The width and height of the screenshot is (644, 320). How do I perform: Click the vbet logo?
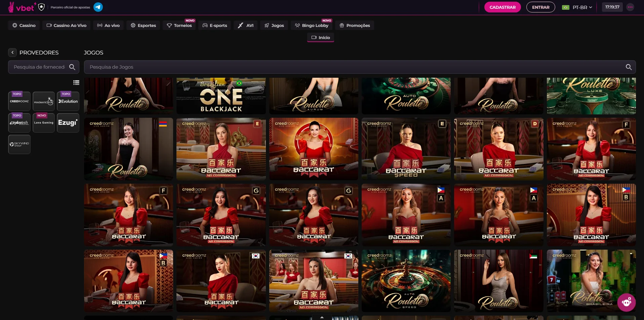(x=22, y=7)
